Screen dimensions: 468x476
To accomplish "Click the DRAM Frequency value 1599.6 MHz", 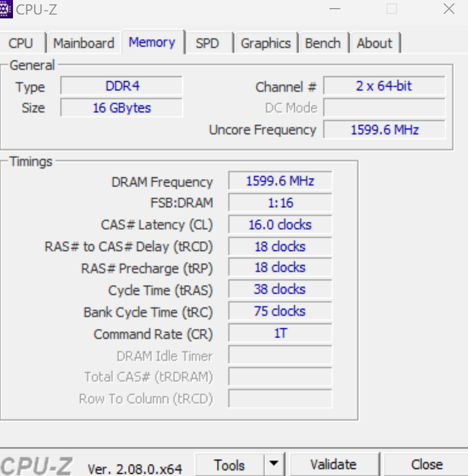I will point(280,181).
